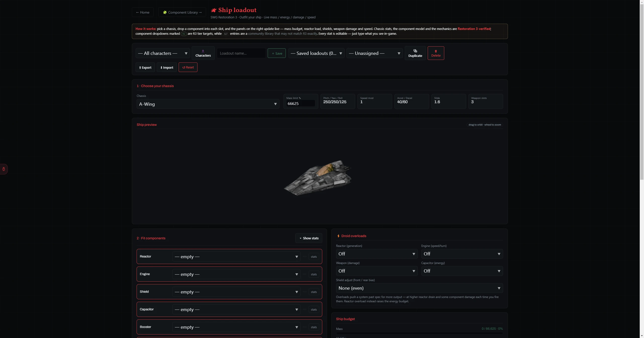The height and width of the screenshot is (338, 644).
Task: Click the Speed mod value 1
Action: pyautogui.click(x=361, y=102)
